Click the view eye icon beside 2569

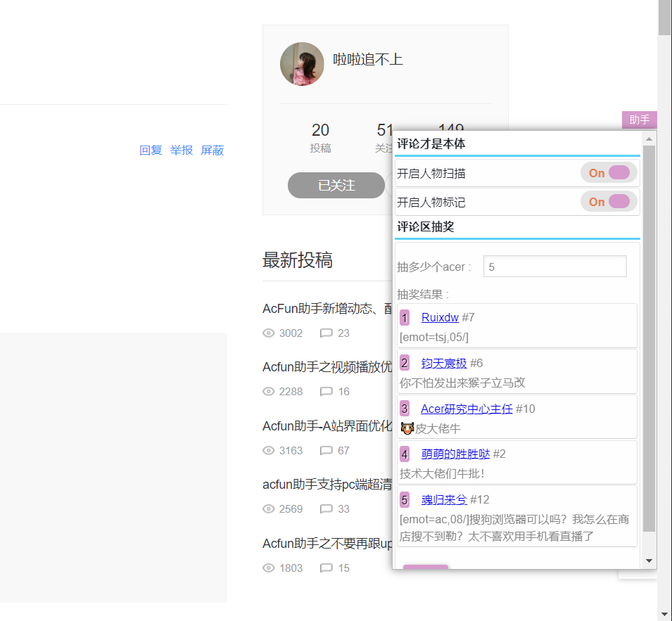click(x=268, y=508)
